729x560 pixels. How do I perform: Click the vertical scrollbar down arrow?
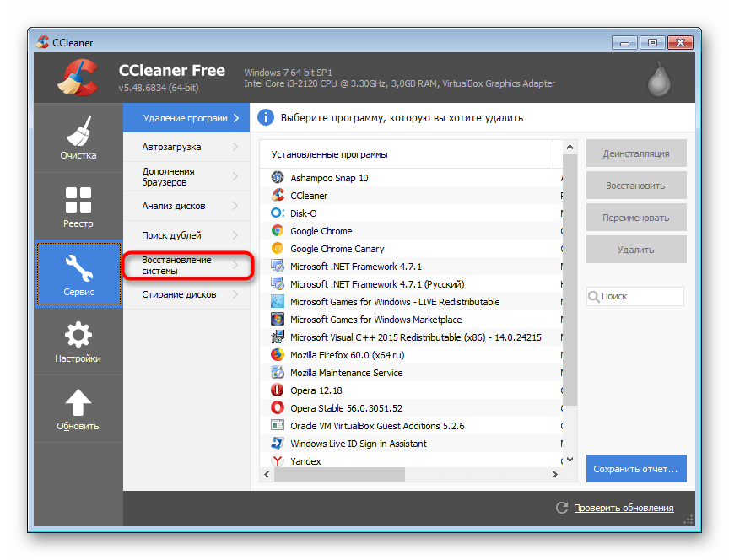click(570, 460)
